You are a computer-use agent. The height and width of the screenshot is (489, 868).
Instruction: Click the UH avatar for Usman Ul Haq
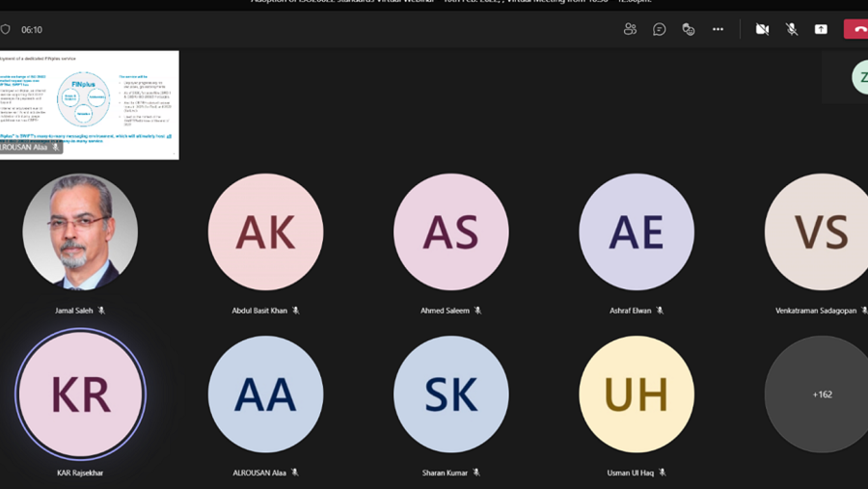[637, 394]
